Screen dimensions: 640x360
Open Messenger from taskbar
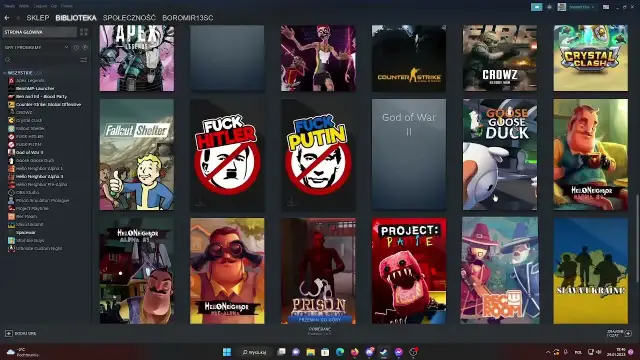(398, 352)
